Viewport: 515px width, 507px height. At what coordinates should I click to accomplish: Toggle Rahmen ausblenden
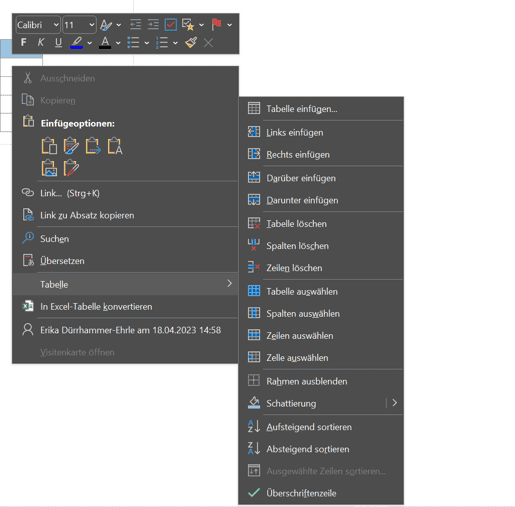(321, 381)
